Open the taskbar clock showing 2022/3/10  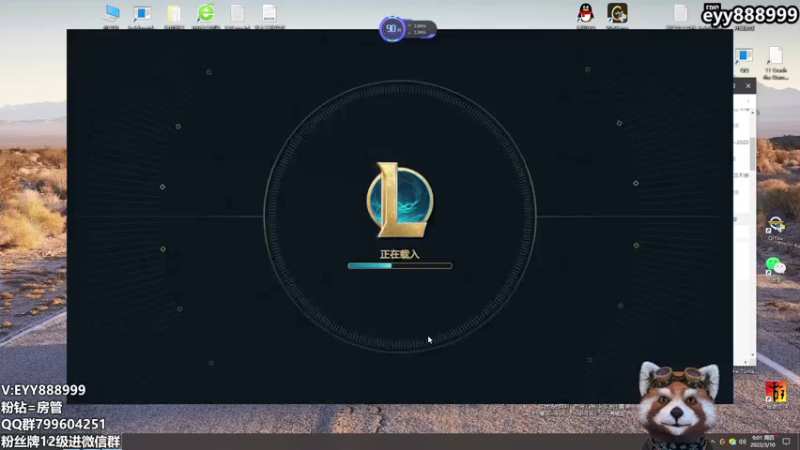click(x=762, y=442)
